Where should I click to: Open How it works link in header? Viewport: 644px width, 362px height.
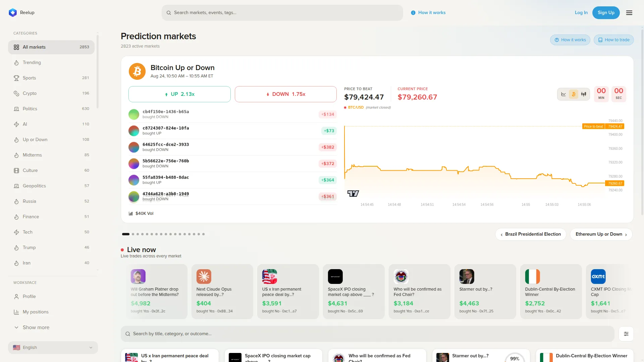click(428, 13)
